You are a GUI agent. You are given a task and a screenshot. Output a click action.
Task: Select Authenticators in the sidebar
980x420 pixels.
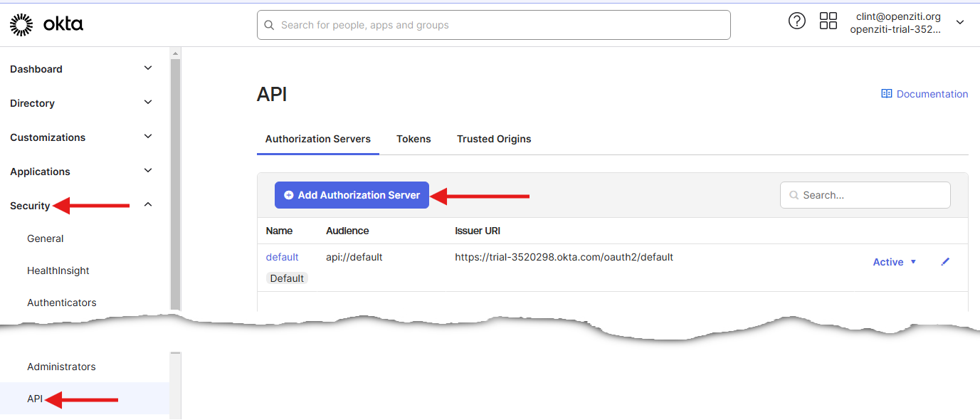pos(61,303)
